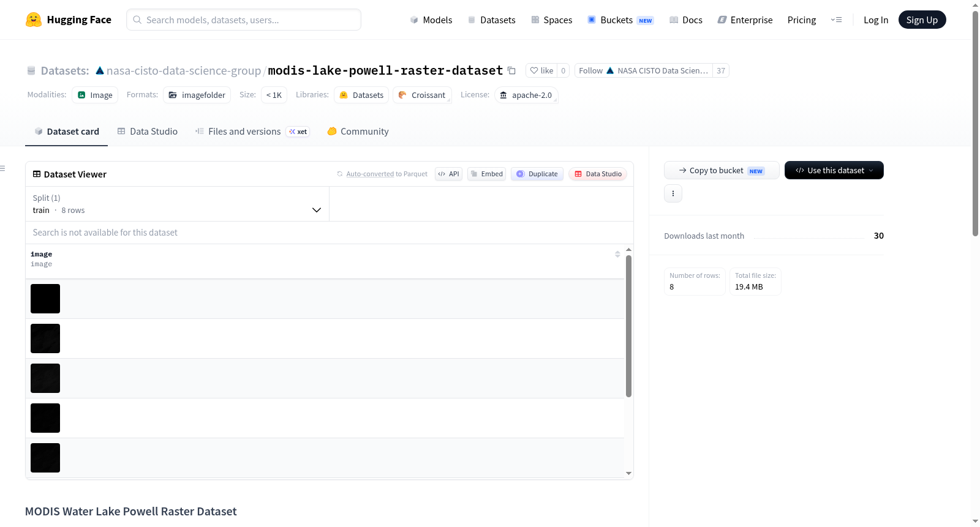Click the Datasets breadcrumb label

[x=65, y=71]
